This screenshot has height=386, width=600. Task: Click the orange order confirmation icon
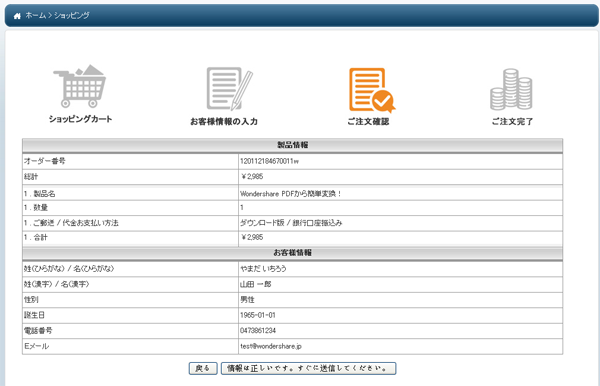tap(372, 90)
